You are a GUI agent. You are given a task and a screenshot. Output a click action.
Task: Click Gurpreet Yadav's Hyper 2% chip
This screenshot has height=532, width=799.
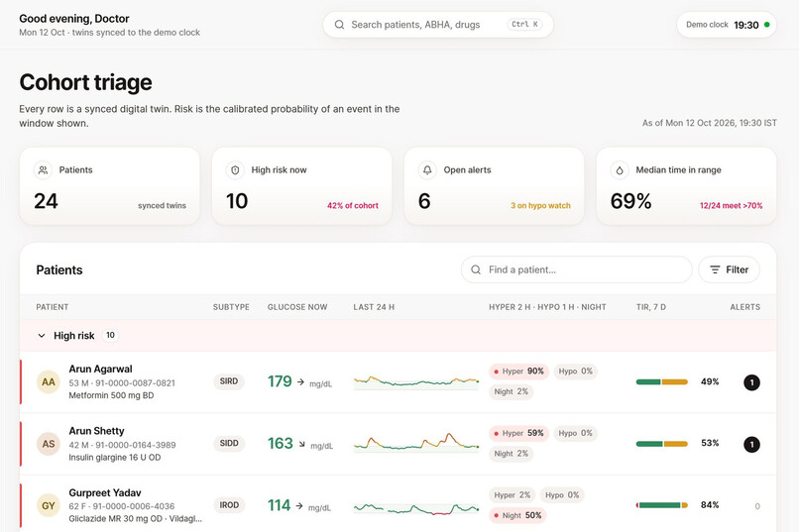(x=513, y=494)
